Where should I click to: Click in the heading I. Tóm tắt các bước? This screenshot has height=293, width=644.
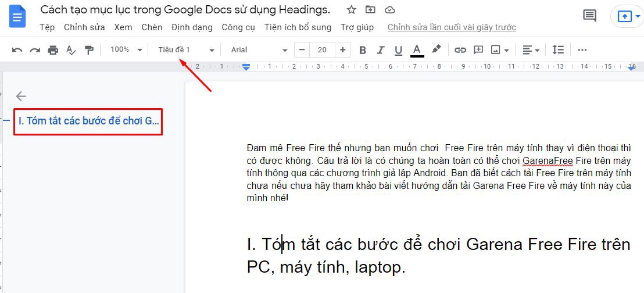[438, 256]
